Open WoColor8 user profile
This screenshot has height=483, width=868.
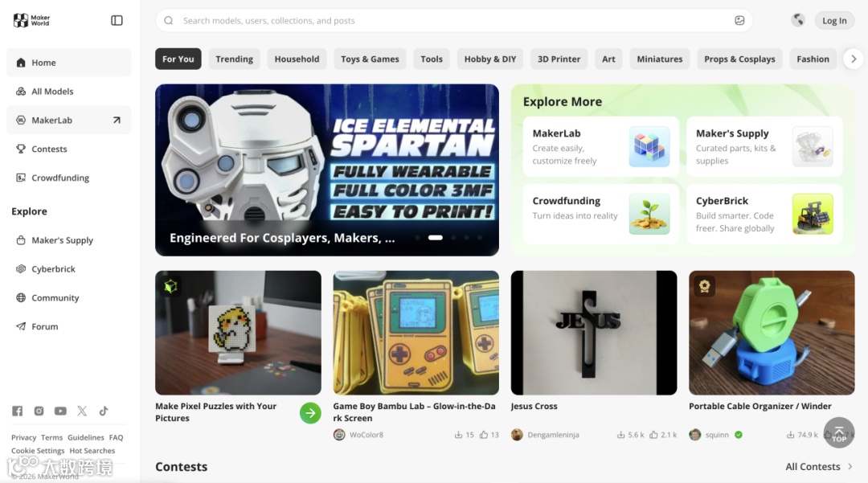pyautogui.click(x=359, y=435)
